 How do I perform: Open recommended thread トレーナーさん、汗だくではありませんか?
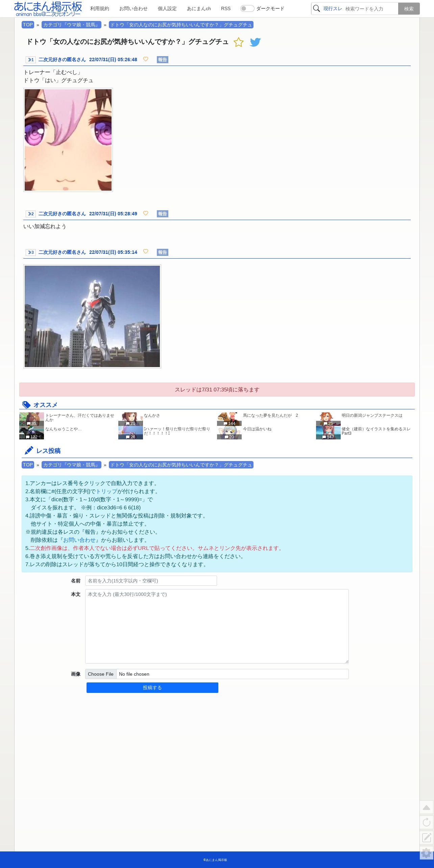tap(80, 417)
